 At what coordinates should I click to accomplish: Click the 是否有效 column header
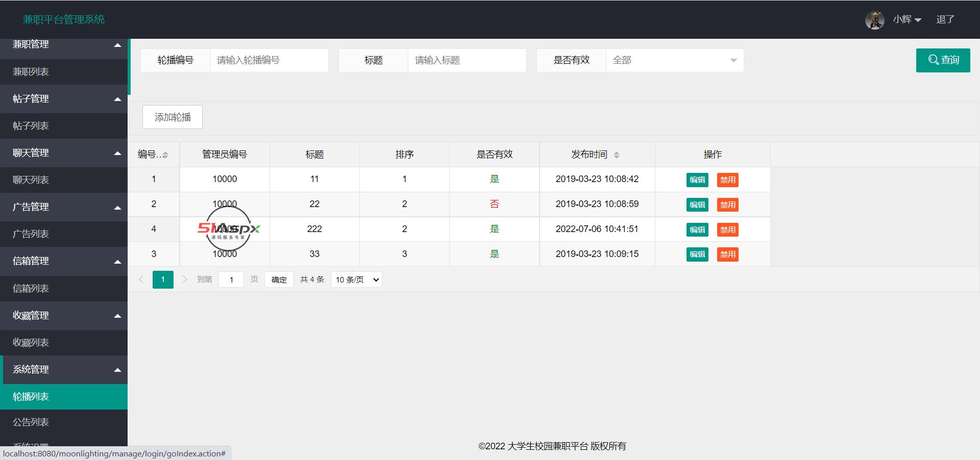click(x=494, y=155)
